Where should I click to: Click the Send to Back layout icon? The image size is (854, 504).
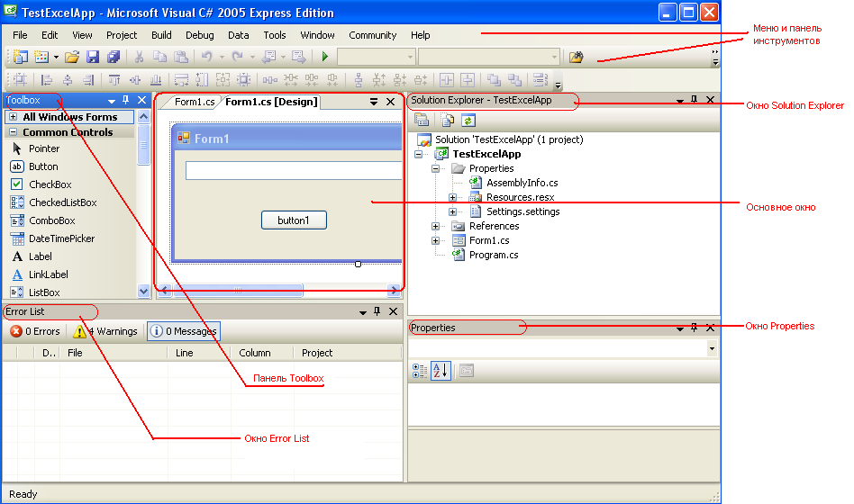point(514,80)
